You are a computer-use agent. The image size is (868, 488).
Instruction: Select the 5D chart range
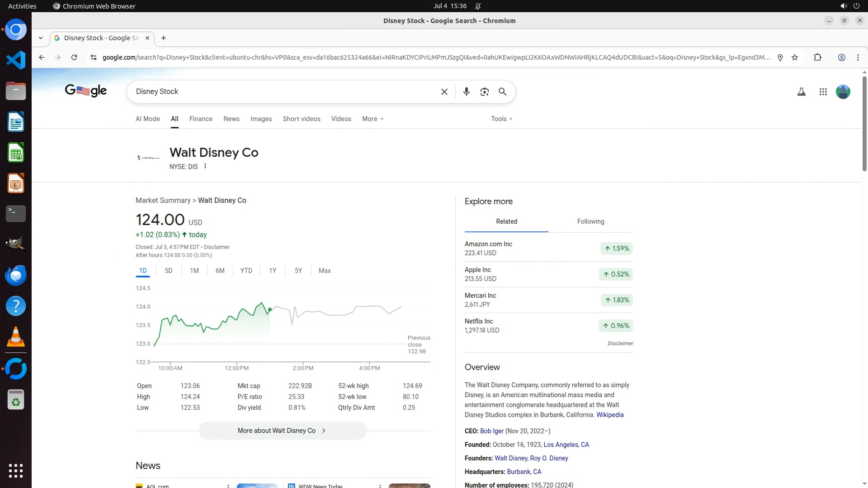point(169,271)
